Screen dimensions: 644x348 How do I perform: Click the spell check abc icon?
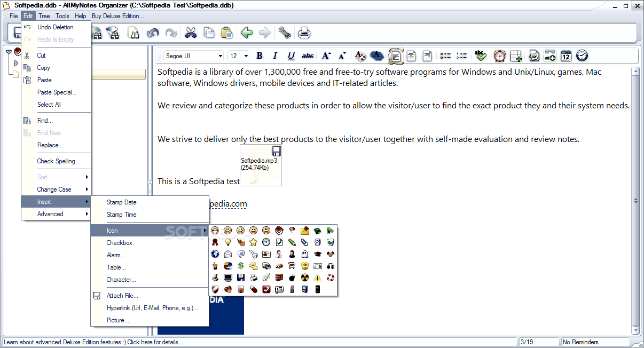click(481, 56)
